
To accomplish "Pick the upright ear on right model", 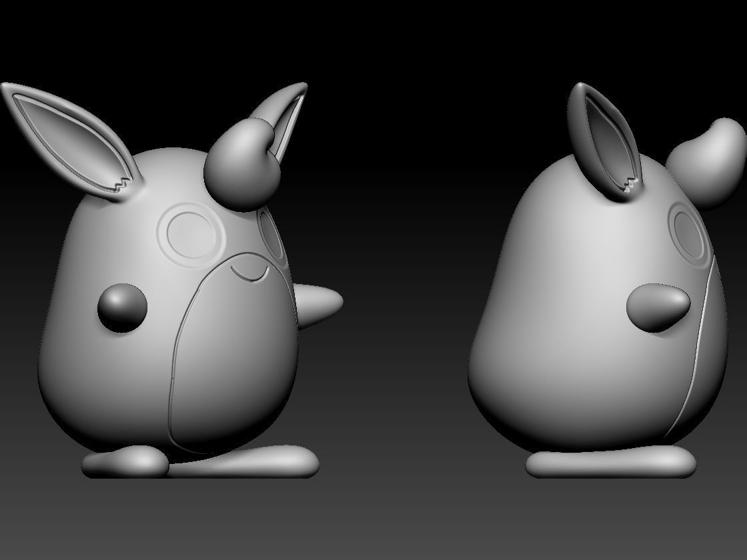I will click(x=605, y=143).
